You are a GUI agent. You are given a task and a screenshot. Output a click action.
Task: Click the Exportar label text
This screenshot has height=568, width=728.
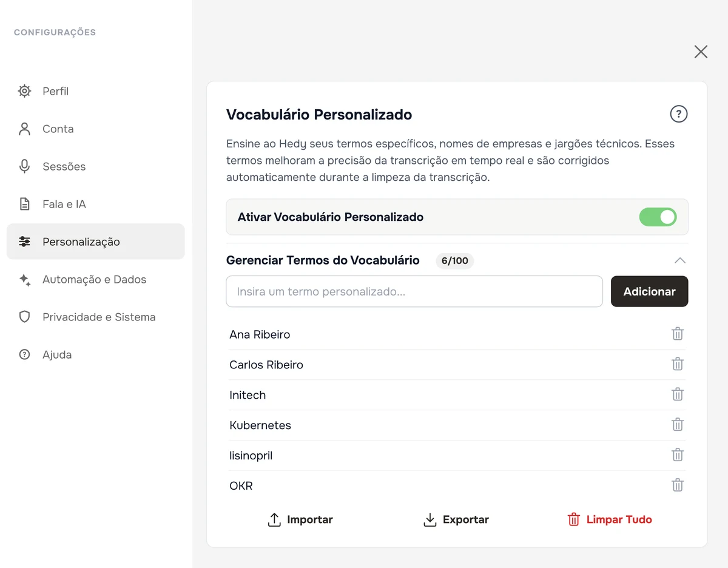point(466,519)
